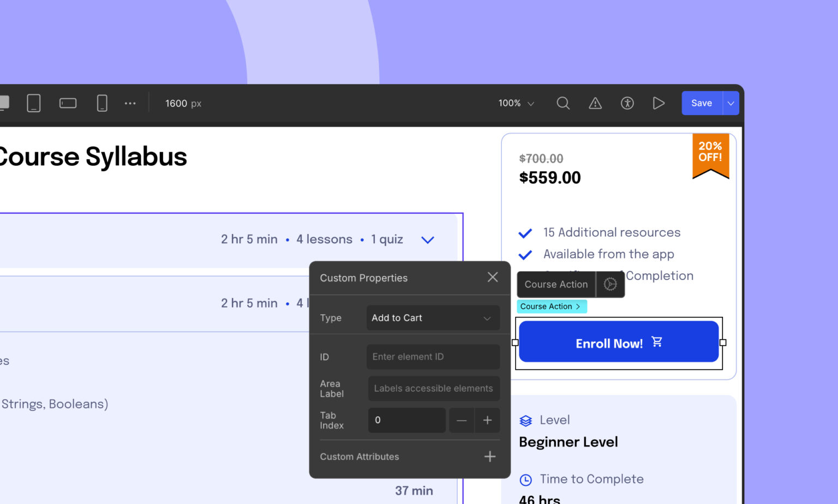Click the Enter element ID field
The height and width of the screenshot is (504, 838).
[433, 357]
